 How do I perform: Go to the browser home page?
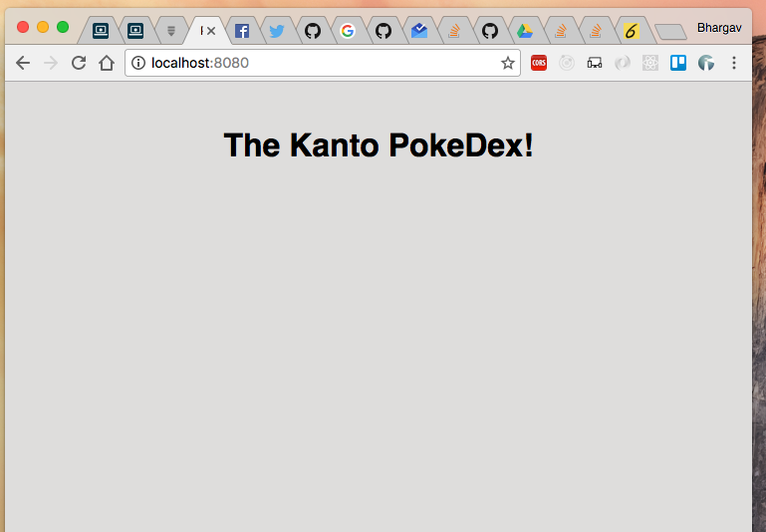click(x=107, y=63)
